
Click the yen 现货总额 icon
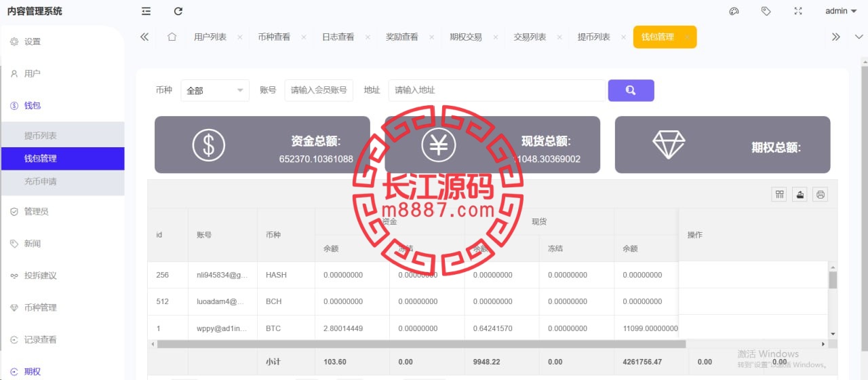coord(438,145)
